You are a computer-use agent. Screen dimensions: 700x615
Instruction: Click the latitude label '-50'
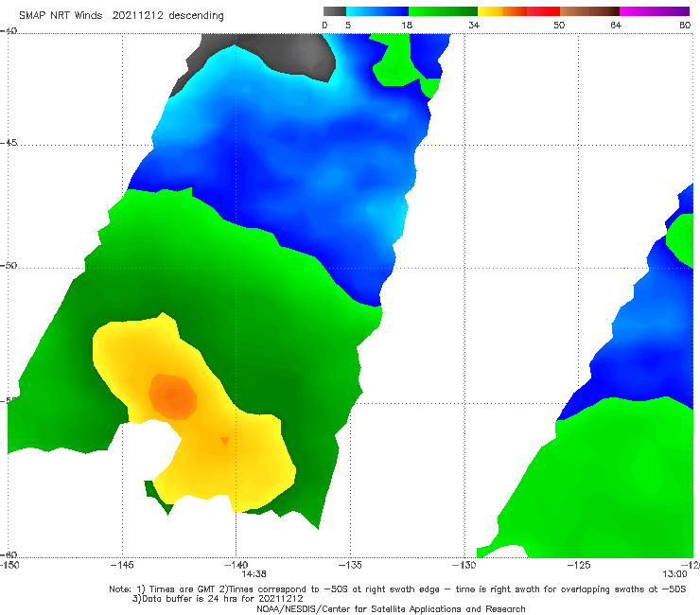point(9,266)
